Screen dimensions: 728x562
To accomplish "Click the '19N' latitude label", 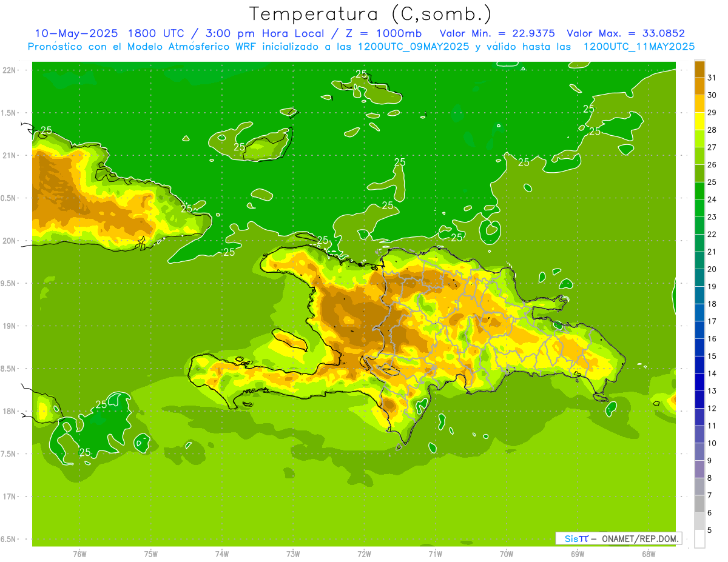I will [x=10, y=326].
